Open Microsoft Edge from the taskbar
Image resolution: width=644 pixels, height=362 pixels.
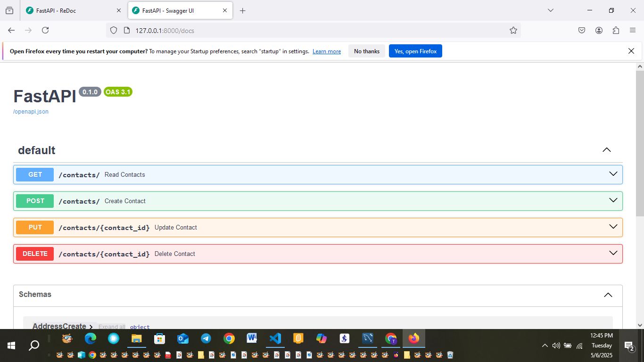click(x=90, y=338)
